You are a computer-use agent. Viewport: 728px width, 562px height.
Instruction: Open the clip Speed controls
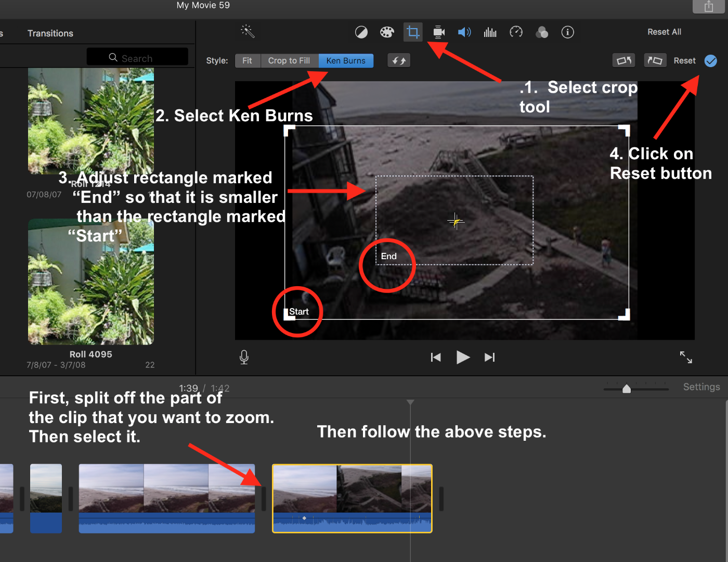[516, 32]
